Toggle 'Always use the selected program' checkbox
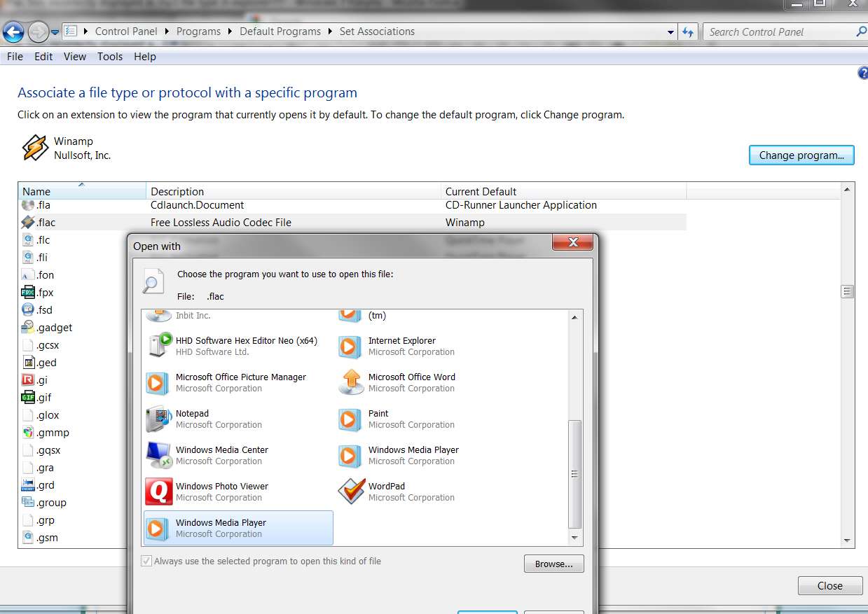The width and height of the screenshot is (868, 614). [146, 561]
